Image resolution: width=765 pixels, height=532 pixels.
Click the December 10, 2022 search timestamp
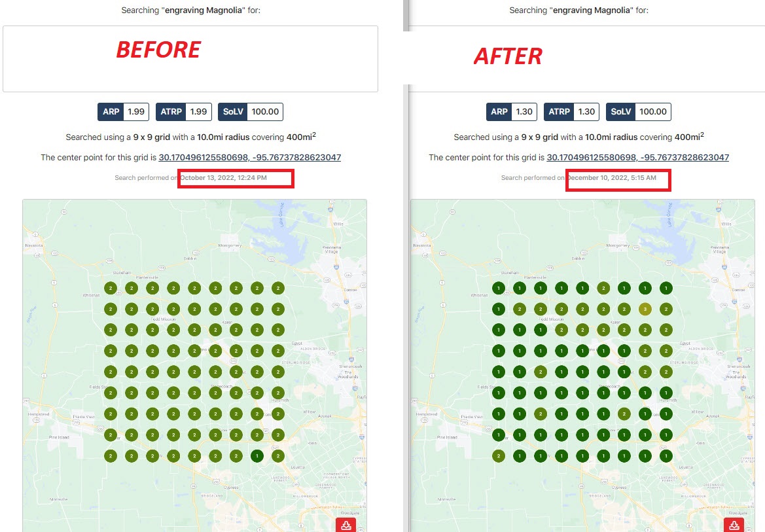(611, 178)
